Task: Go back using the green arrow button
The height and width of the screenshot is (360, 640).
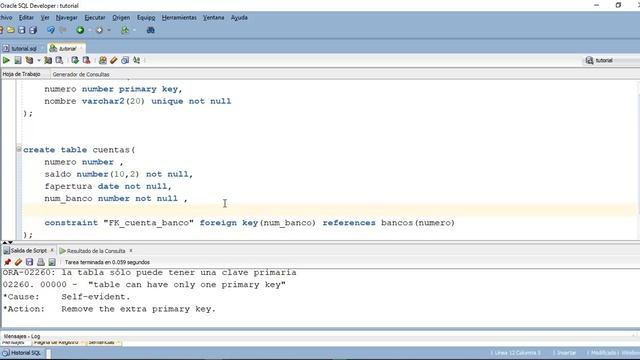Action: tap(80, 30)
